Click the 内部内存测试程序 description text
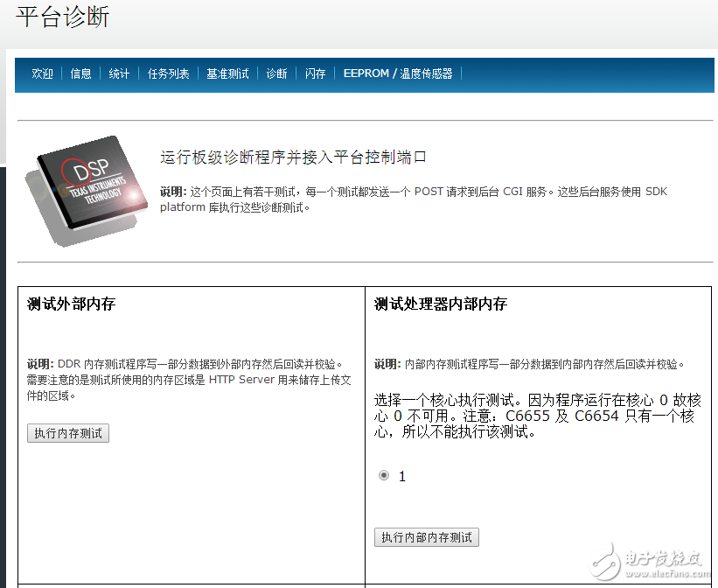Image resolution: width=718 pixels, height=588 pixels. pyautogui.click(x=529, y=364)
